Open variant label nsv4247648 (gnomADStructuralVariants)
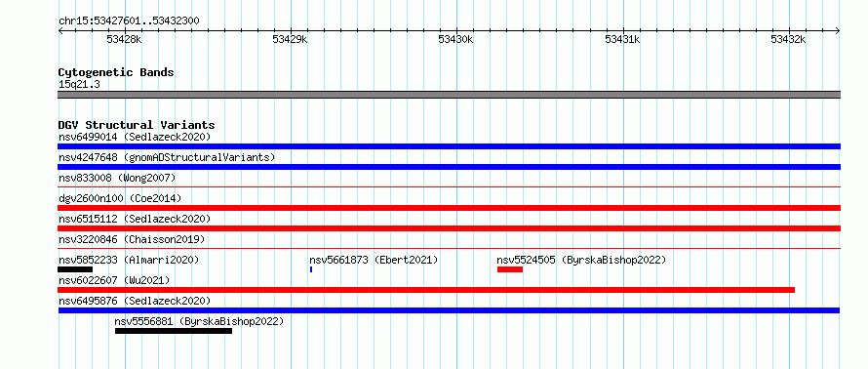Viewport: 868px width, 369px height. (x=167, y=157)
